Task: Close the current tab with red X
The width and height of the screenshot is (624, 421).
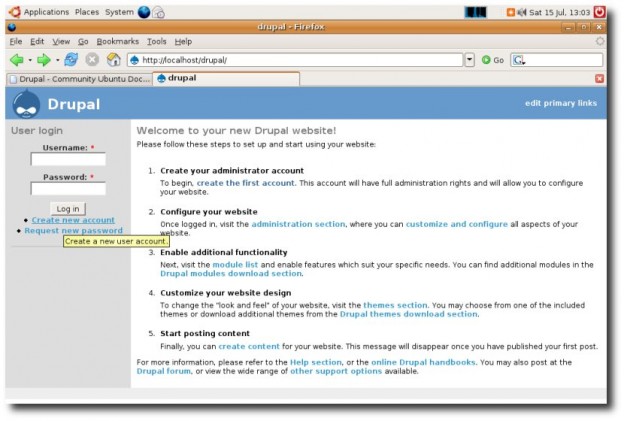Action: coord(599,78)
